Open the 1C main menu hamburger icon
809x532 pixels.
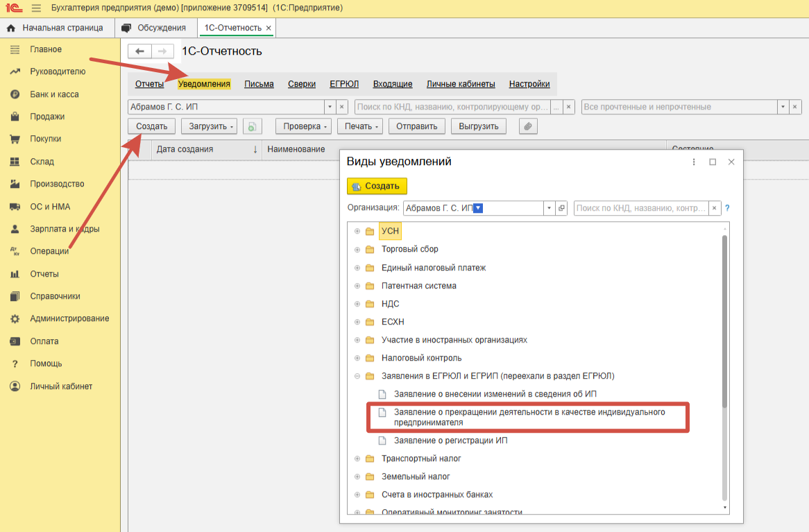[x=36, y=8]
